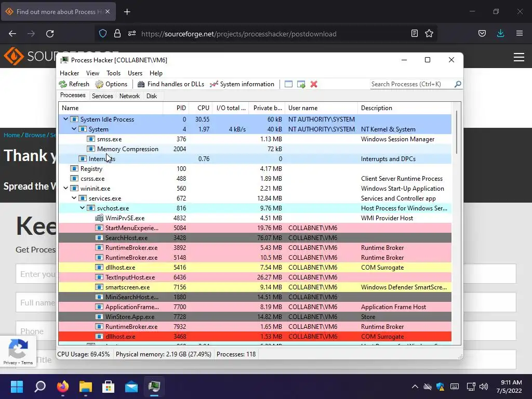Collapse the wininit.exe tree node
Viewport: 532px width, 399px height.
click(x=66, y=188)
